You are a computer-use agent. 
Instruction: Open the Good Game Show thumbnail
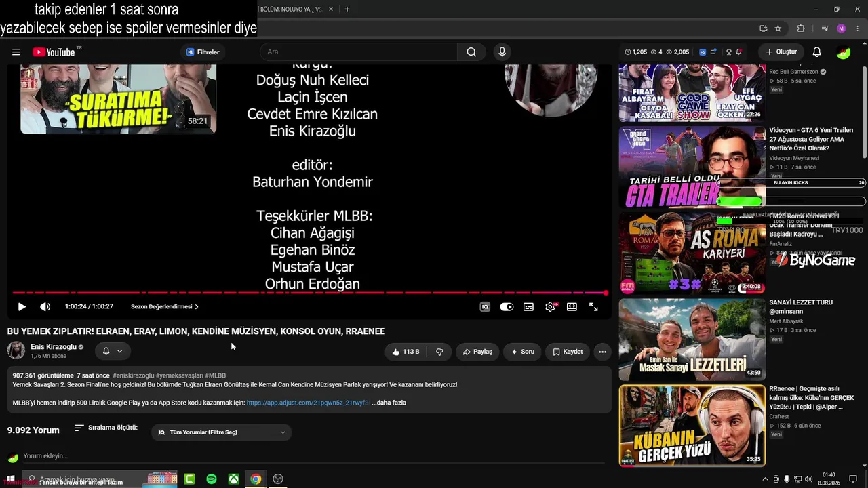692,93
